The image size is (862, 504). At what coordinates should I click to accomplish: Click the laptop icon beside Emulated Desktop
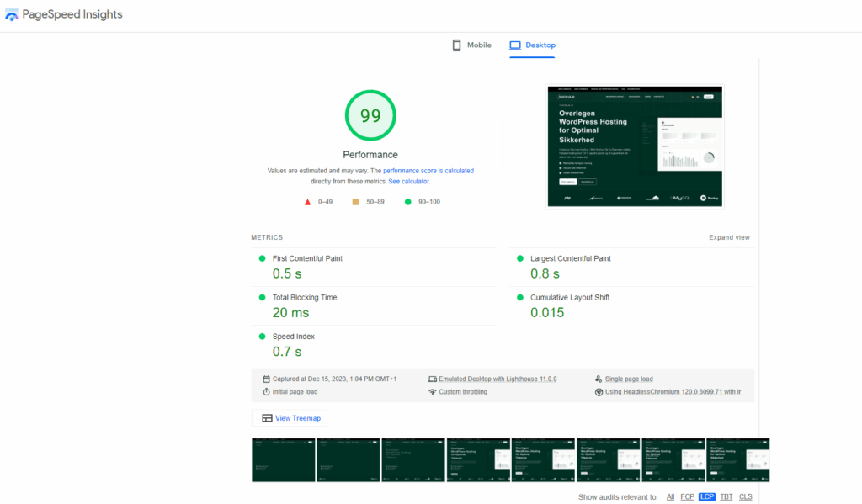(432, 379)
